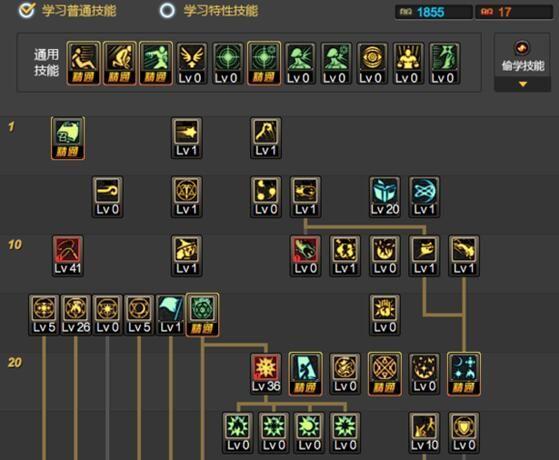Screen dimensions: 559x460
Task: Click the Lv 10 running figure skill
Action: 424,433
